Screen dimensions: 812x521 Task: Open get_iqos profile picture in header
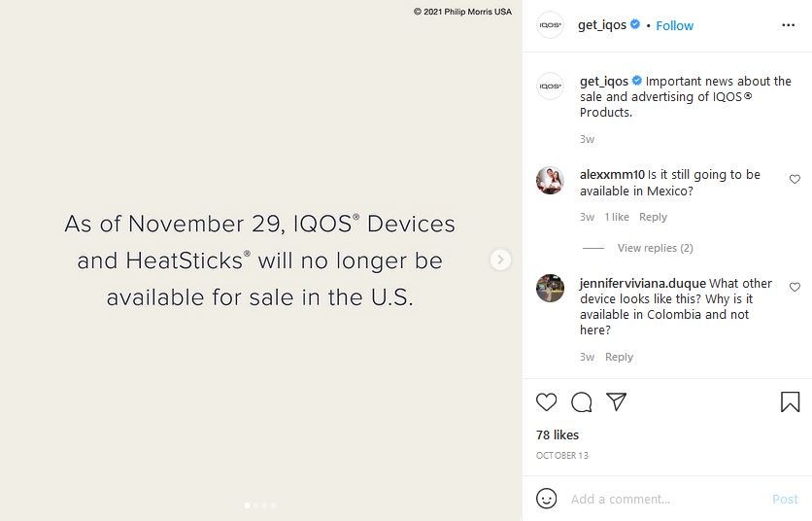tap(551, 25)
